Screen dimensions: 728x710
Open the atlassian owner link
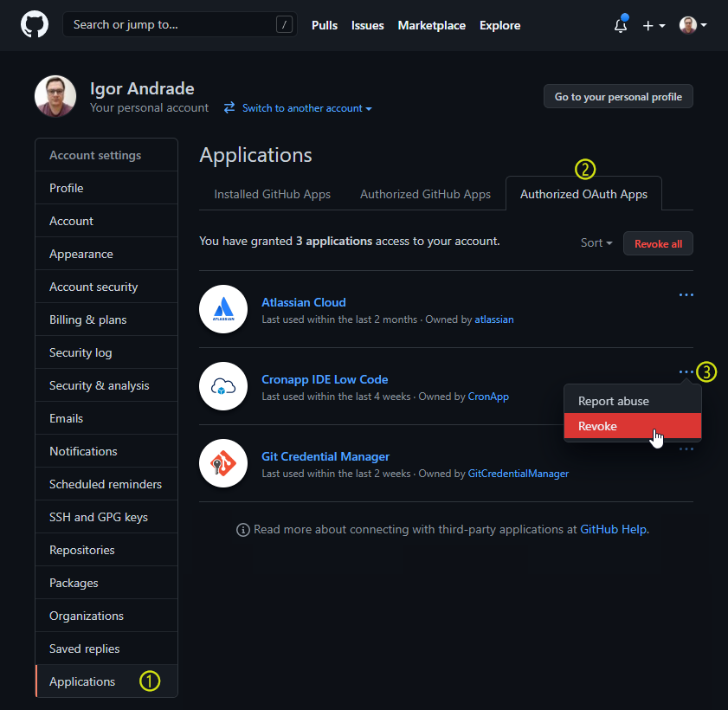494,319
